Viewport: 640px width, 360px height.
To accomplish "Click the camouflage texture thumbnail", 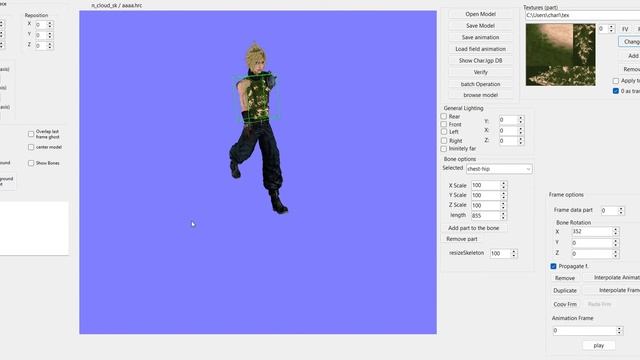I will pos(560,55).
